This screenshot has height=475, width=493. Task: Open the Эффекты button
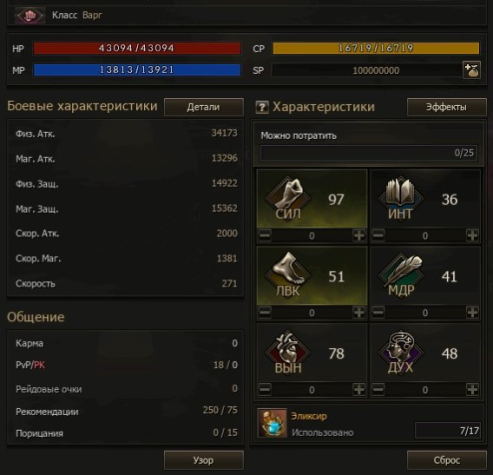point(447,107)
